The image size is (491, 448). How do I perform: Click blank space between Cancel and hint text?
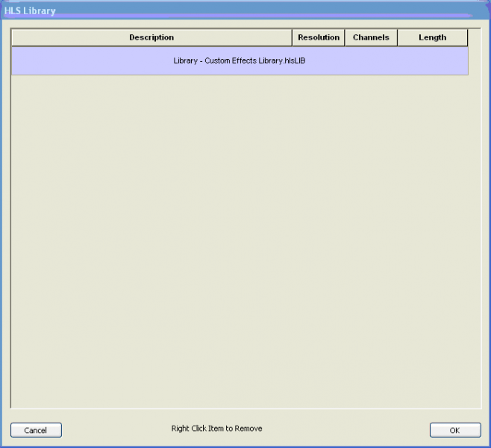(x=116, y=429)
